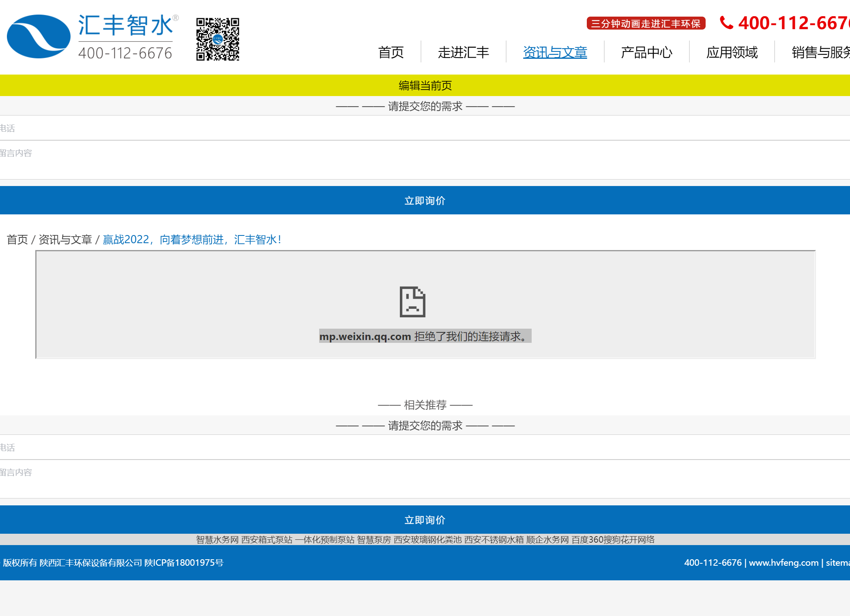This screenshot has height=616, width=850.
Task: Open the 首页 navigation menu item
Action: pos(391,52)
